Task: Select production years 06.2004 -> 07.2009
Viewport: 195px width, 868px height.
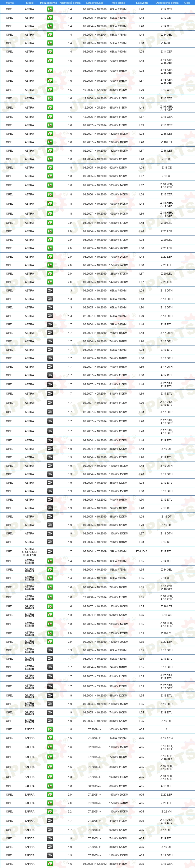Action: pyautogui.click(x=95, y=552)
